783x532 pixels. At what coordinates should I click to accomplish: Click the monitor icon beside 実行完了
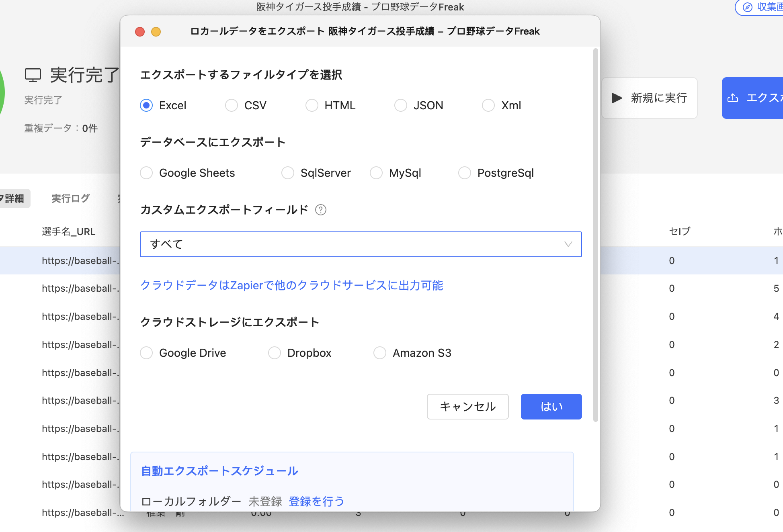[33, 75]
